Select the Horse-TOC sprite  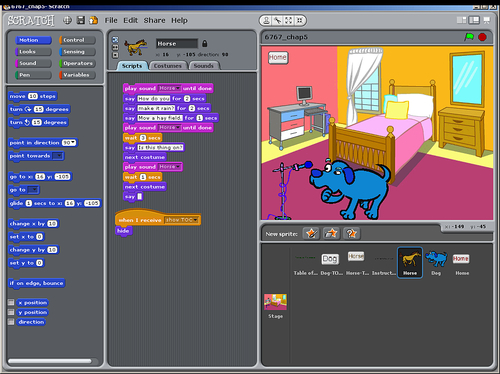pyautogui.click(x=357, y=262)
